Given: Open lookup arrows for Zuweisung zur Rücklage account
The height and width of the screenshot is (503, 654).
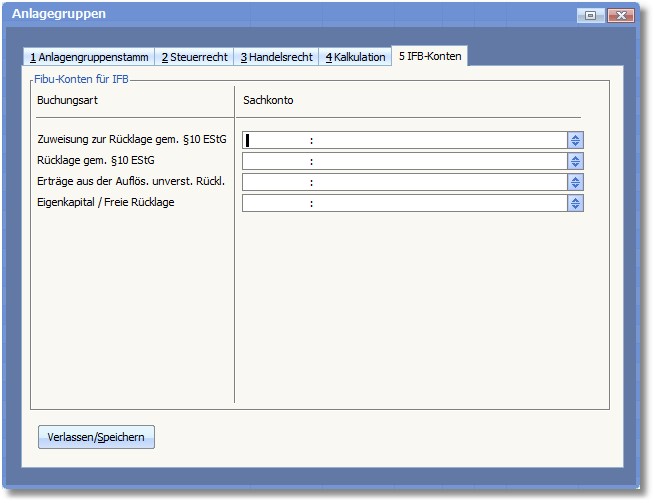Looking at the screenshot, I should (x=575, y=140).
